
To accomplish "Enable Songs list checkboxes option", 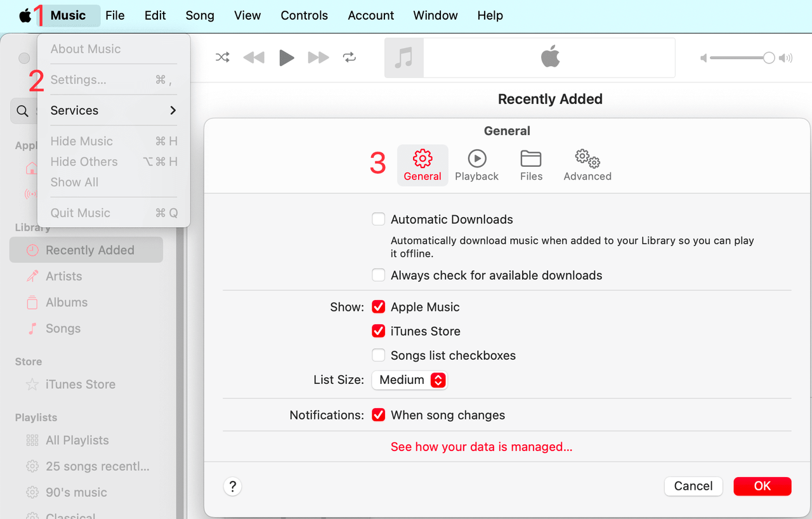I will click(379, 355).
